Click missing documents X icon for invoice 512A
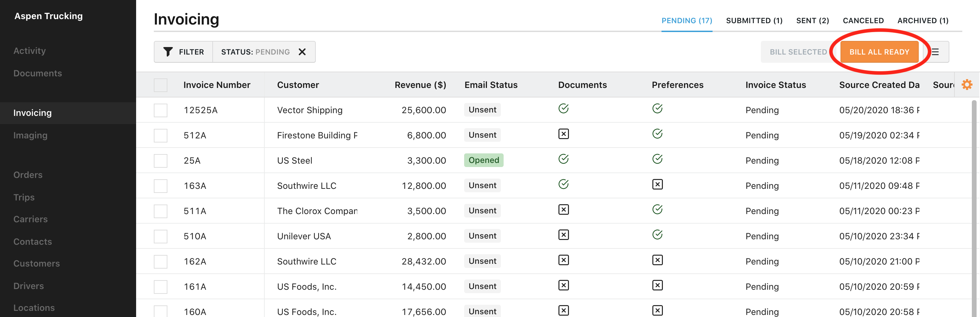 coord(563,134)
